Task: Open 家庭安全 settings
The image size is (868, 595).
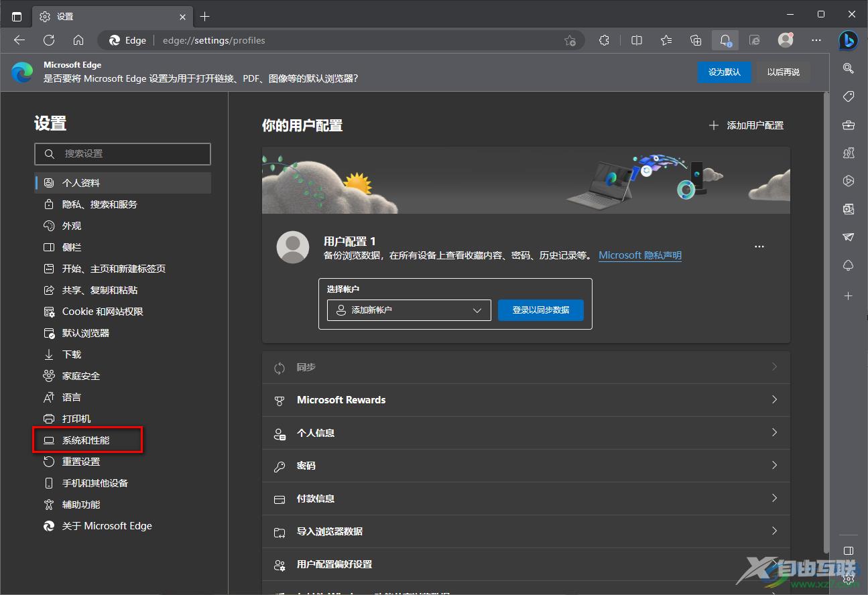Action: pyautogui.click(x=123, y=376)
